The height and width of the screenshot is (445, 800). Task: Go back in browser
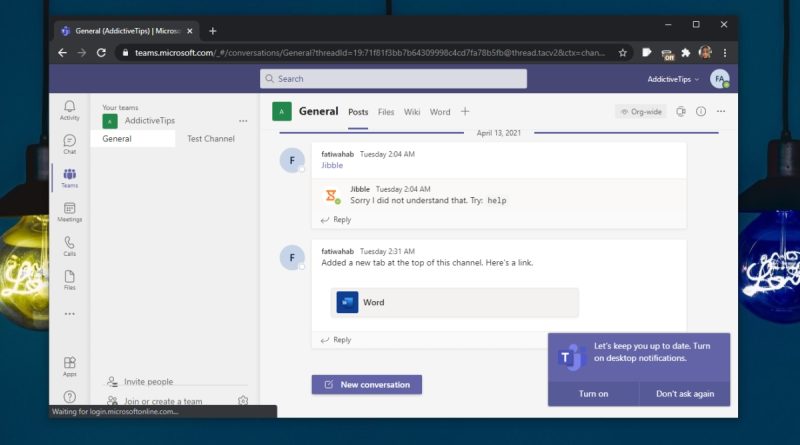62,53
